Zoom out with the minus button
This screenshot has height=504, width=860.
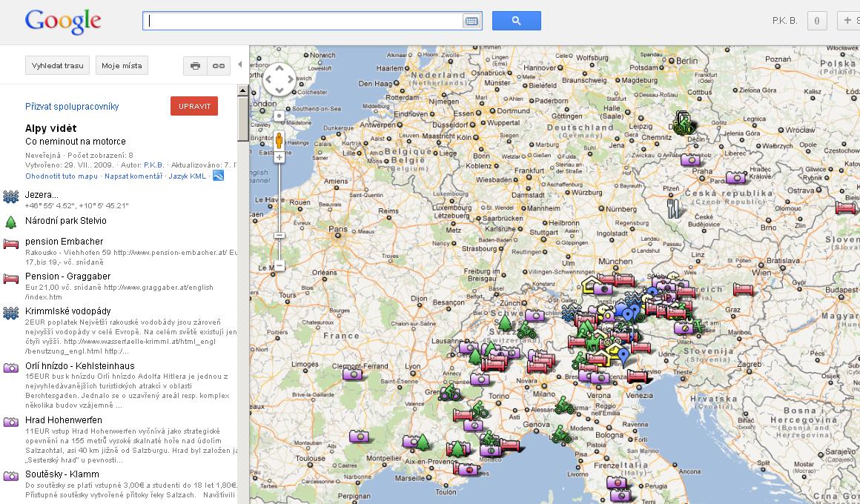279,266
